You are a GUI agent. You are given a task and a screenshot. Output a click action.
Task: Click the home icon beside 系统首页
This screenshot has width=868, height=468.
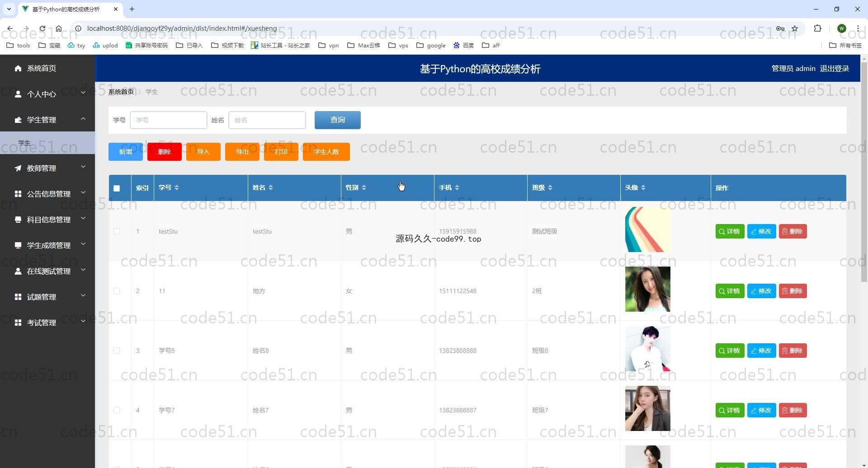pyautogui.click(x=18, y=68)
